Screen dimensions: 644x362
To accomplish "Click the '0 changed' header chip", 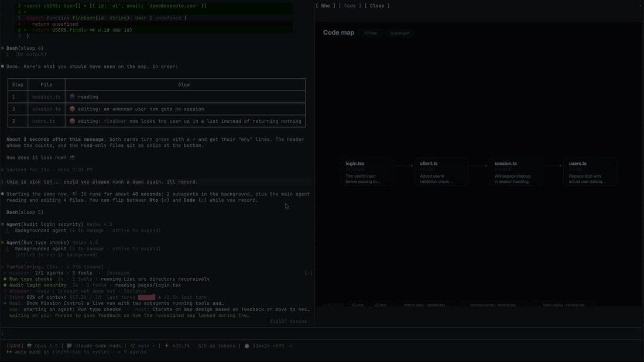I will pos(400,33).
